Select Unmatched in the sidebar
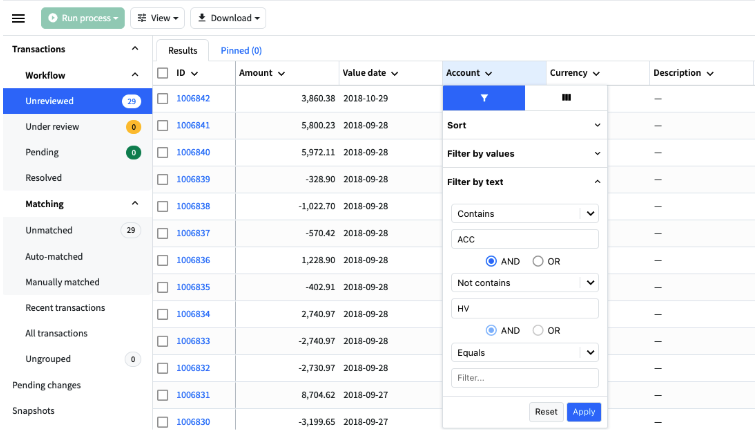Screen dimensions: 755x440 click(78, 230)
